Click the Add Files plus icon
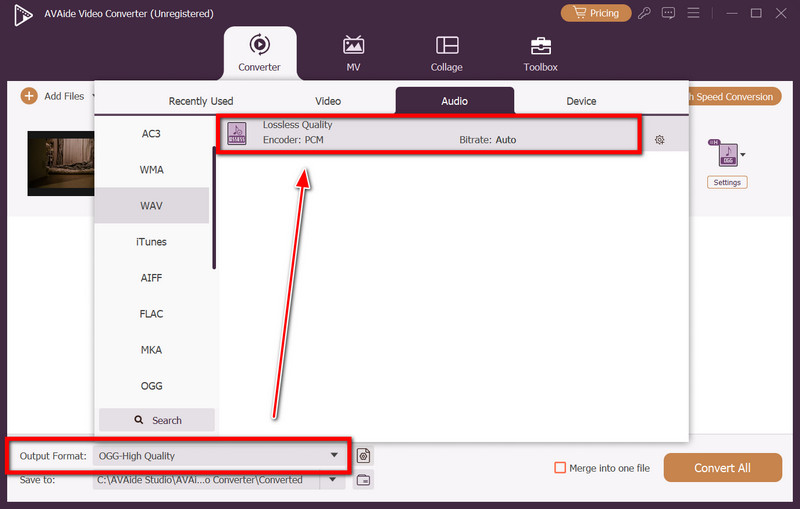800x509 pixels. pyautogui.click(x=29, y=96)
